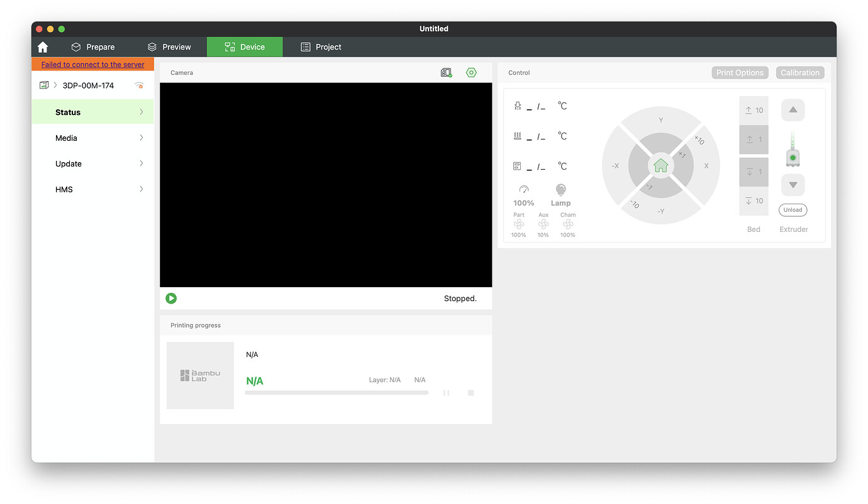Open Calibration
The height and width of the screenshot is (504, 868).
(800, 73)
